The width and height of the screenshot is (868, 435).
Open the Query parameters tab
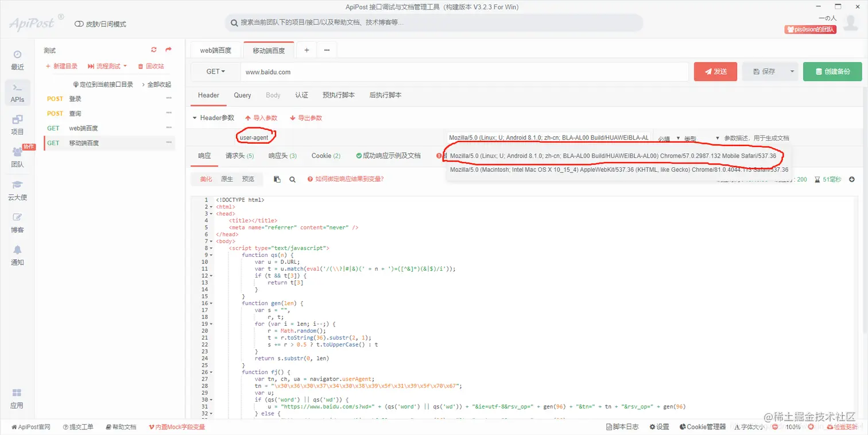pyautogui.click(x=242, y=95)
